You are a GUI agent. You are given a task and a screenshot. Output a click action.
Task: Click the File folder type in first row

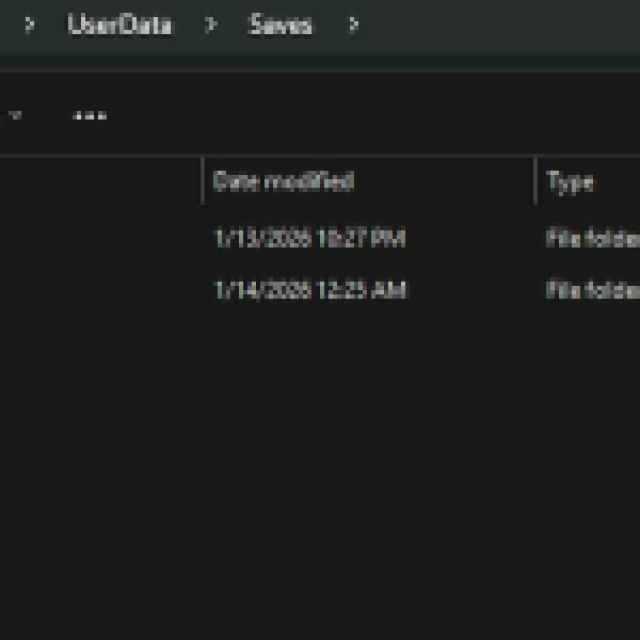click(x=592, y=239)
